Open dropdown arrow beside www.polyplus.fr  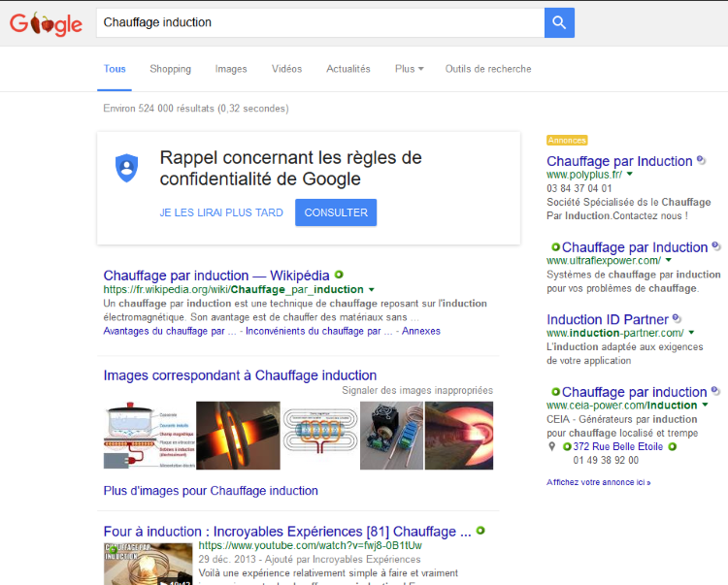point(630,175)
